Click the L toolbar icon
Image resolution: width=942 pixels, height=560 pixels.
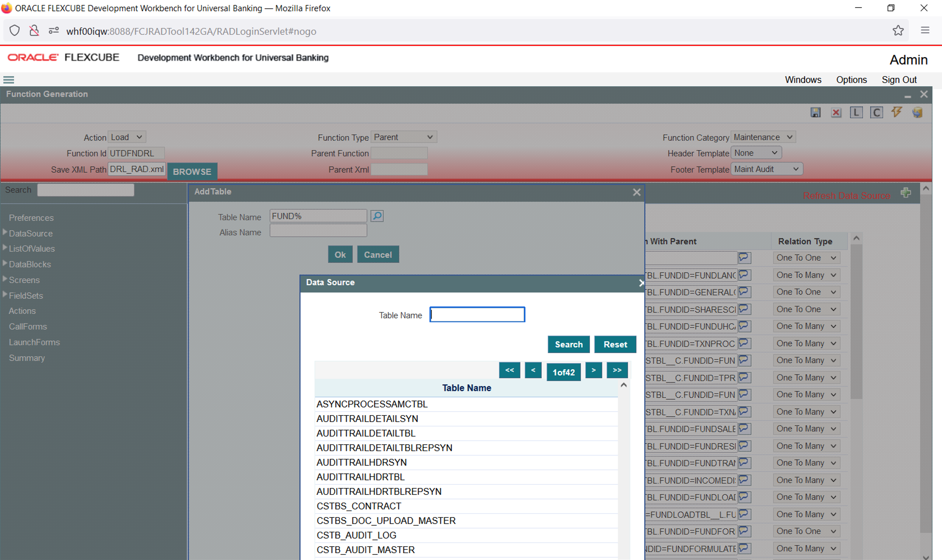click(x=856, y=112)
